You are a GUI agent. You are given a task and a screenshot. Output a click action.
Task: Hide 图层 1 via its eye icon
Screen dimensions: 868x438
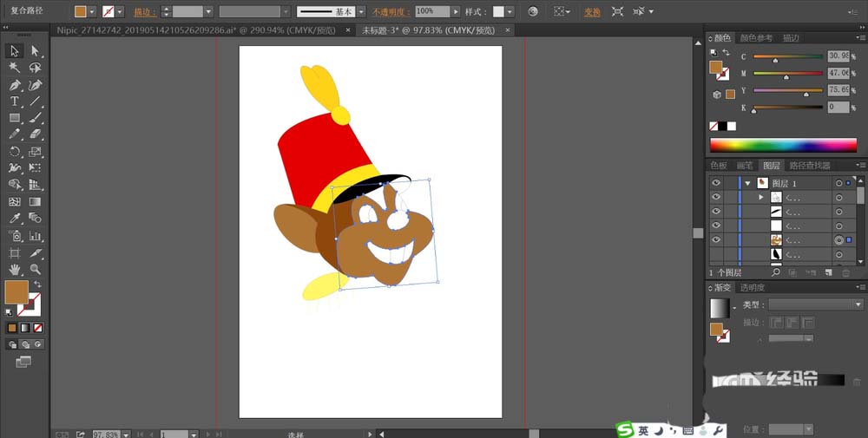(716, 182)
